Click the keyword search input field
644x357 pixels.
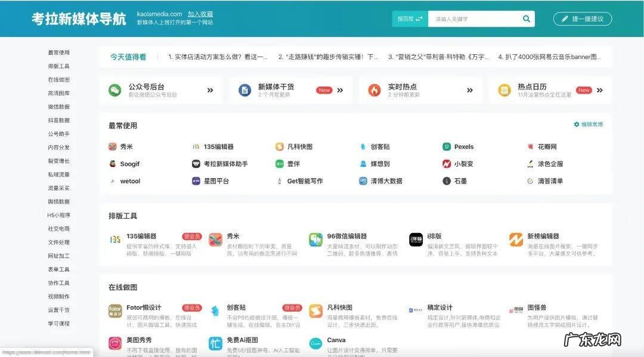[474, 19]
